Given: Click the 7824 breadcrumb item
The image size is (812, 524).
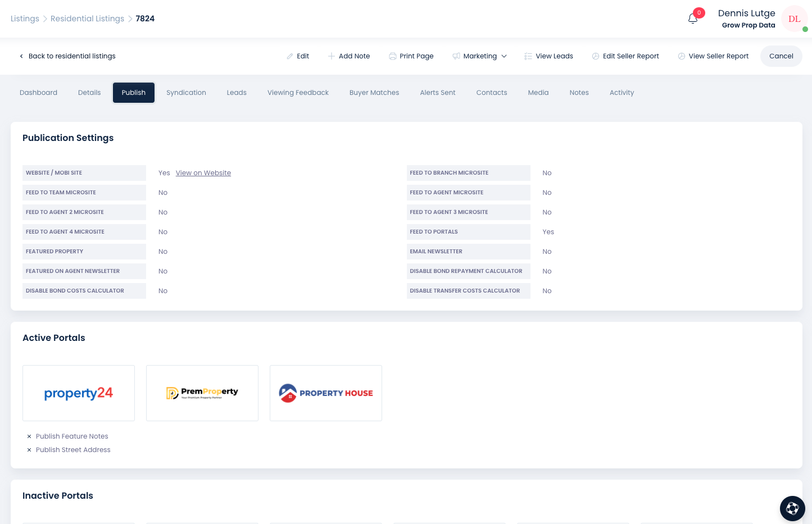Looking at the screenshot, I should (145, 19).
